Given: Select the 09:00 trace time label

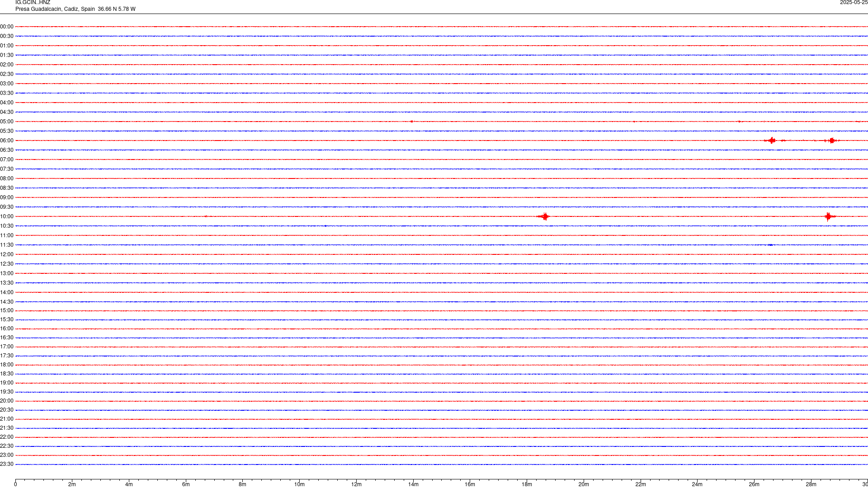Looking at the screenshot, I should click(x=7, y=197).
